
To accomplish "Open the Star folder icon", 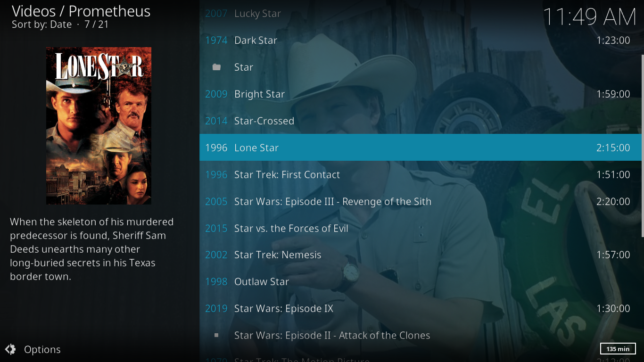I will (216, 67).
